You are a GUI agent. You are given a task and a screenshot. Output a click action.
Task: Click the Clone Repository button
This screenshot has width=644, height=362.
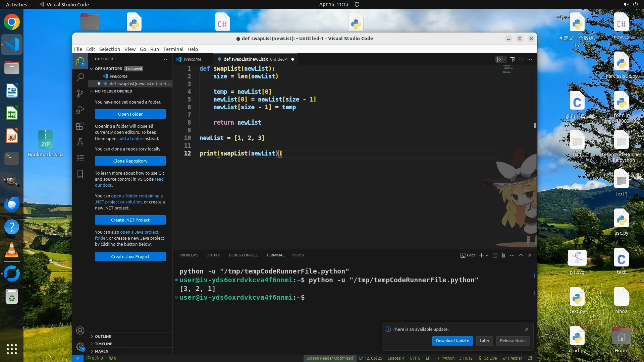tap(130, 161)
